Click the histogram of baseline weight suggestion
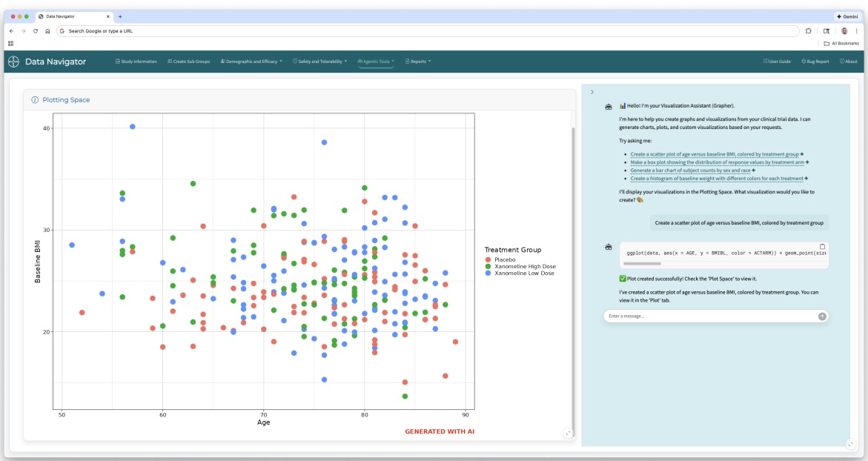This screenshot has height=461, width=868. click(x=716, y=179)
